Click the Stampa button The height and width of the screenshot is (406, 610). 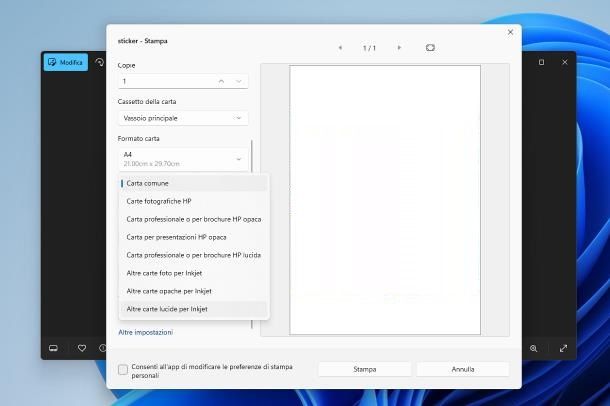(365, 369)
